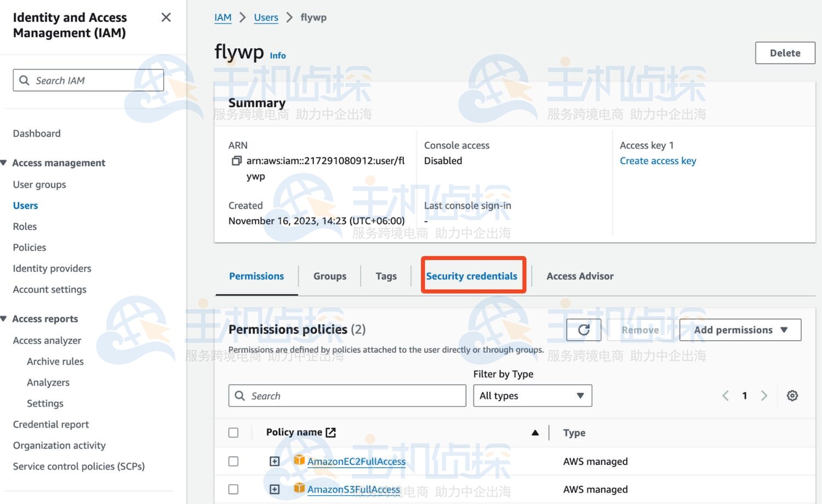Click Create access key link
The height and width of the screenshot is (504, 822).
coord(658,161)
